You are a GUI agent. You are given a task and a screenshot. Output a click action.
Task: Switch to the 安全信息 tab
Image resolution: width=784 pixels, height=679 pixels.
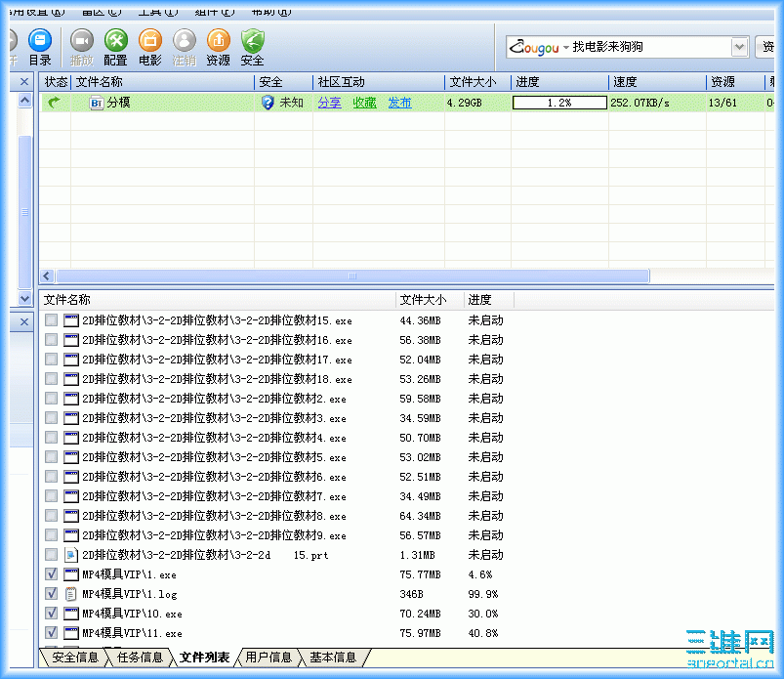coord(75,657)
